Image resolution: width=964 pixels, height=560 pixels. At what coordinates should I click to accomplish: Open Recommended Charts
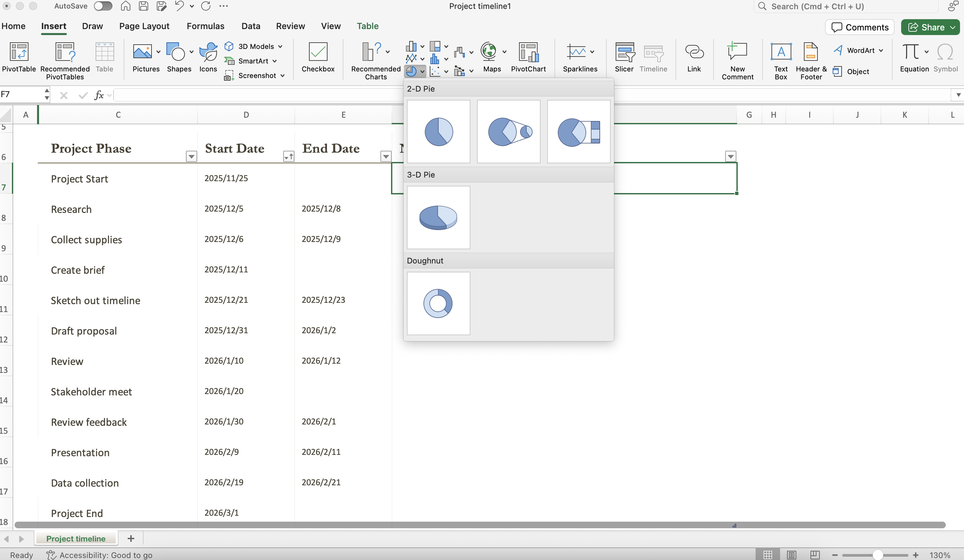[x=376, y=61]
